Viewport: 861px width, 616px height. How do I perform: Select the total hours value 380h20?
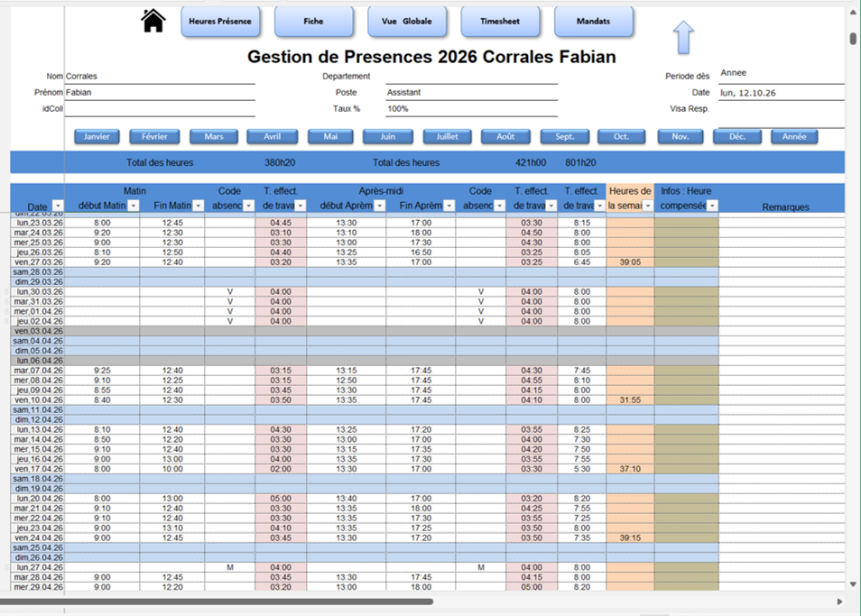pos(280,162)
